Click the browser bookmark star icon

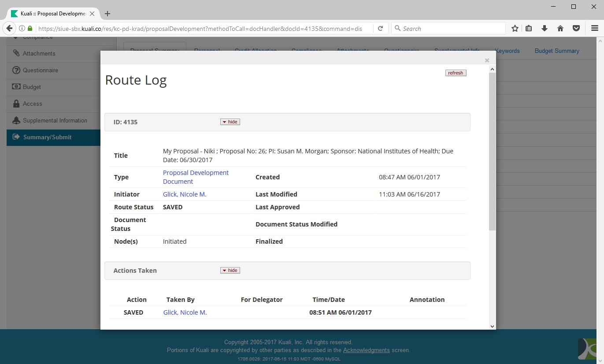coord(515,29)
